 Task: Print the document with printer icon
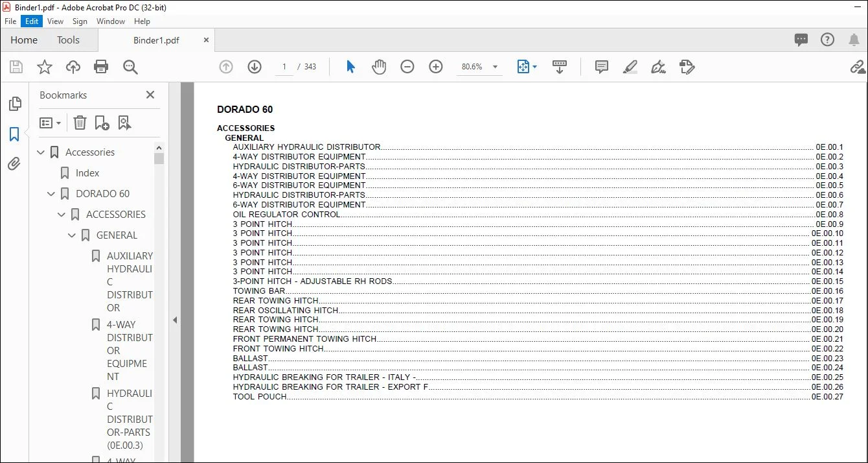point(101,67)
